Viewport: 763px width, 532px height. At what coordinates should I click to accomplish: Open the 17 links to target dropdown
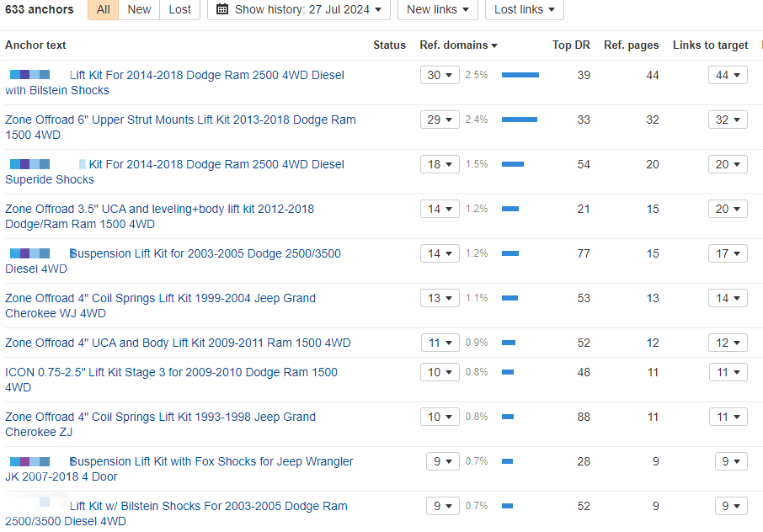pos(728,253)
